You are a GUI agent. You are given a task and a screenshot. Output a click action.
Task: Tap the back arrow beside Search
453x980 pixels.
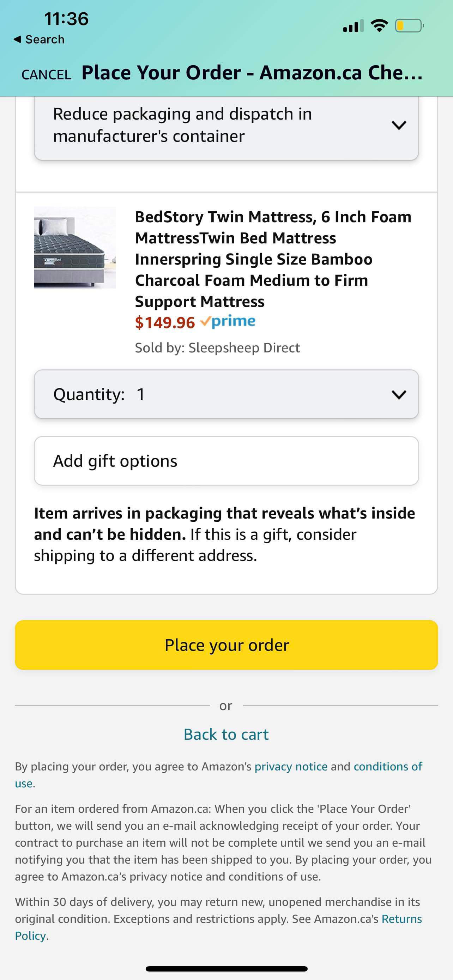(17, 39)
